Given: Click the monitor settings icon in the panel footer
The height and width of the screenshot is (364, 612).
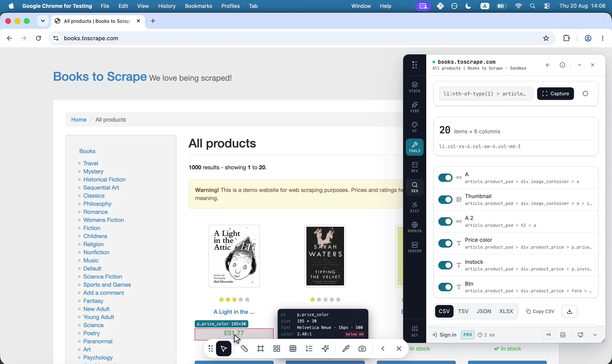Looking at the screenshot, I should (x=580, y=335).
